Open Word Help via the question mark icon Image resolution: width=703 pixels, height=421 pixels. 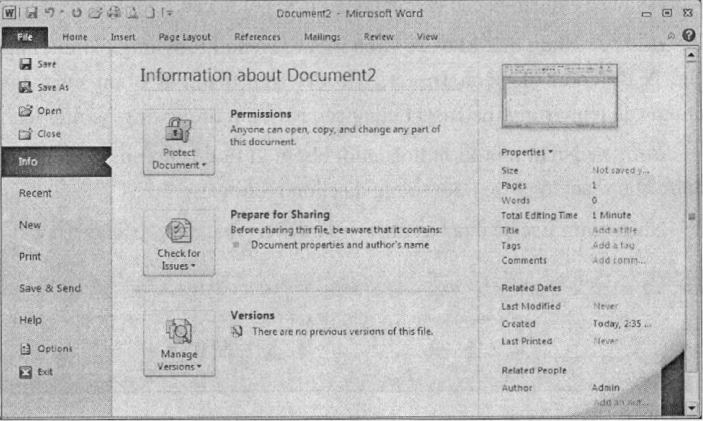click(x=689, y=35)
